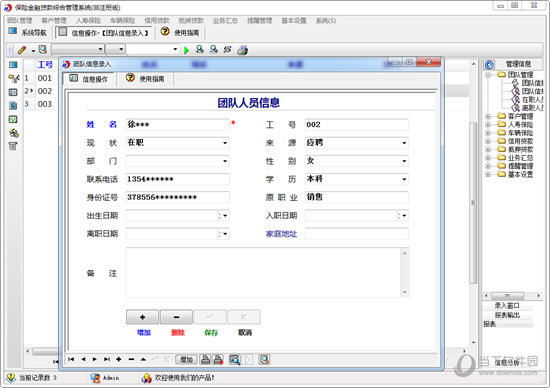
Task: Go to first record in navigator bar
Action: click(x=71, y=359)
